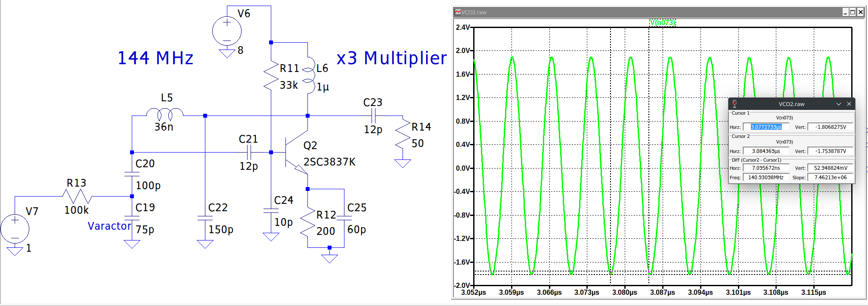Select the C23 12p capacitor symbol

coord(373,116)
